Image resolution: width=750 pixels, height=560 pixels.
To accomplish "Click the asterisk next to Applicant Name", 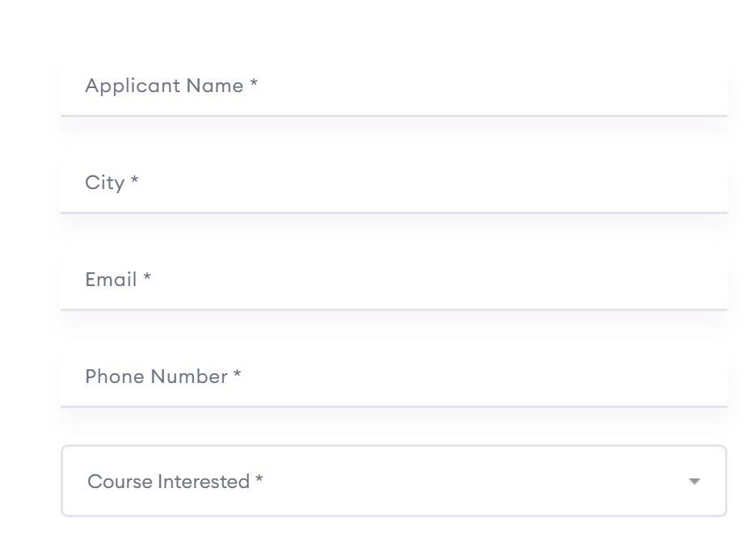I will (254, 84).
